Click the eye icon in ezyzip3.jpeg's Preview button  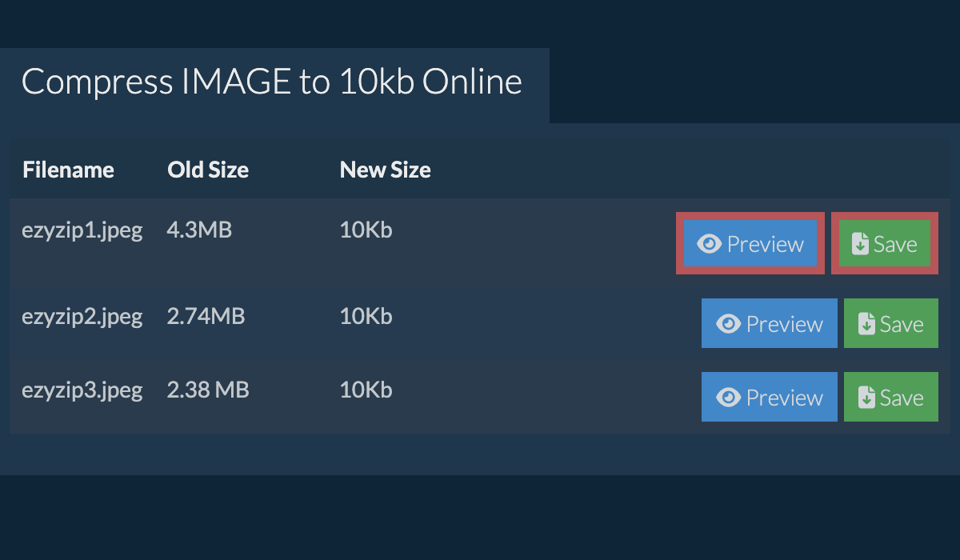[x=728, y=398]
